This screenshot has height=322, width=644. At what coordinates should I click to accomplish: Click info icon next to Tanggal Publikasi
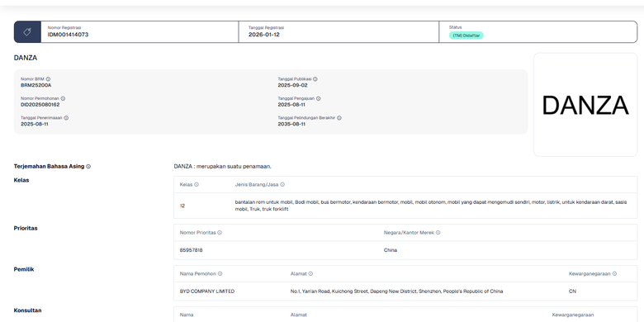pos(315,79)
